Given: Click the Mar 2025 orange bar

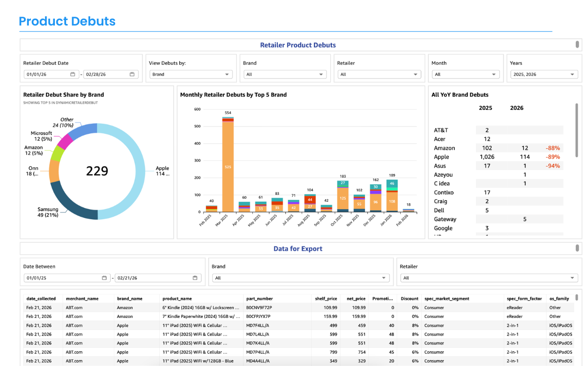Looking at the screenshot, I should click(228, 167).
